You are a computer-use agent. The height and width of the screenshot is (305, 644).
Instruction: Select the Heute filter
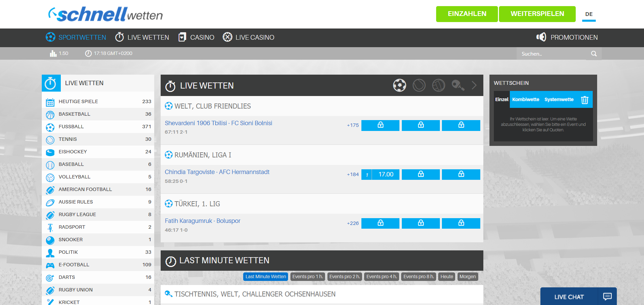point(447,277)
